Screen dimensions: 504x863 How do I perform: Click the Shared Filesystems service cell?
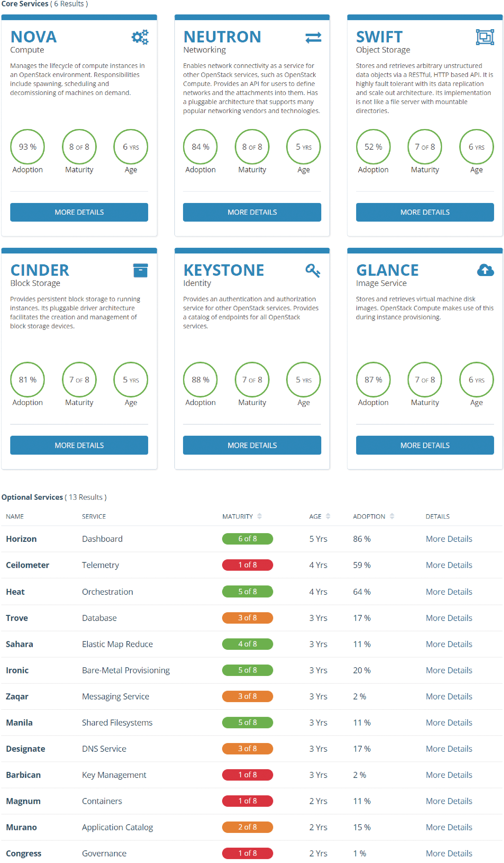117,723
